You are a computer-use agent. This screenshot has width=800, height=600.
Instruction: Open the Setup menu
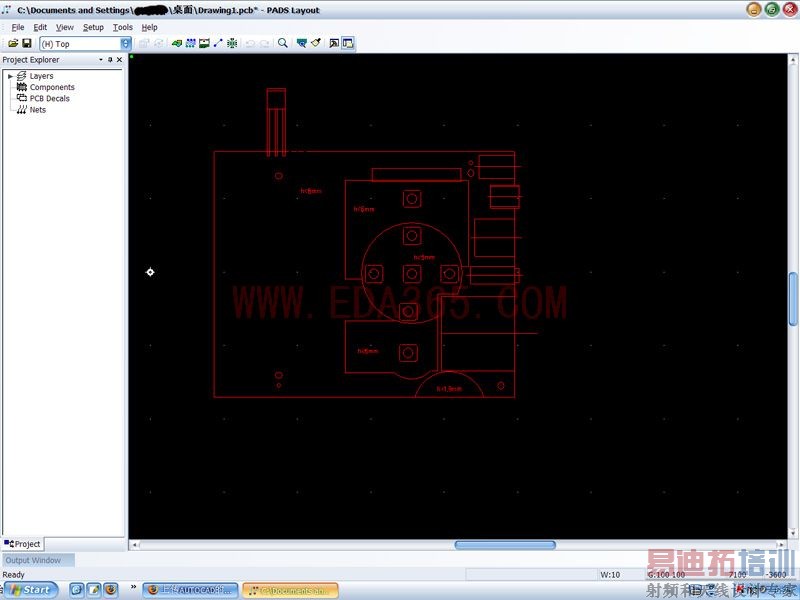[x=93, y=28]
